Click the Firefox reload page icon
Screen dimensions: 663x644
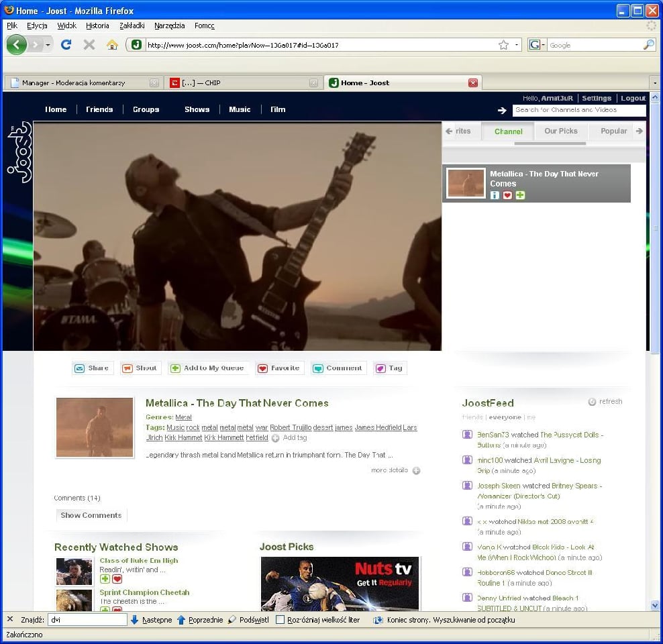66,45
